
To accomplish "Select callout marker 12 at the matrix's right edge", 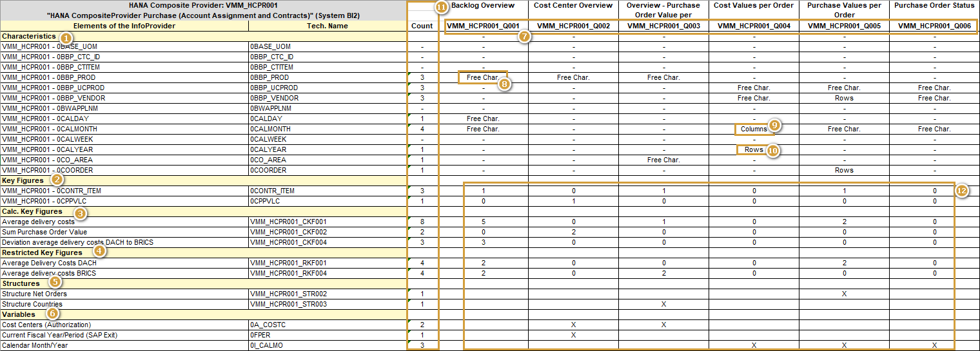I will 961,191.
